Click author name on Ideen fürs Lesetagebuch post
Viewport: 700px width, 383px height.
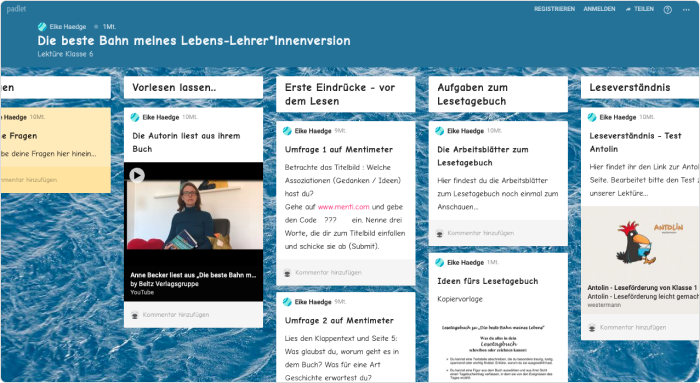[x=466, y=262]
